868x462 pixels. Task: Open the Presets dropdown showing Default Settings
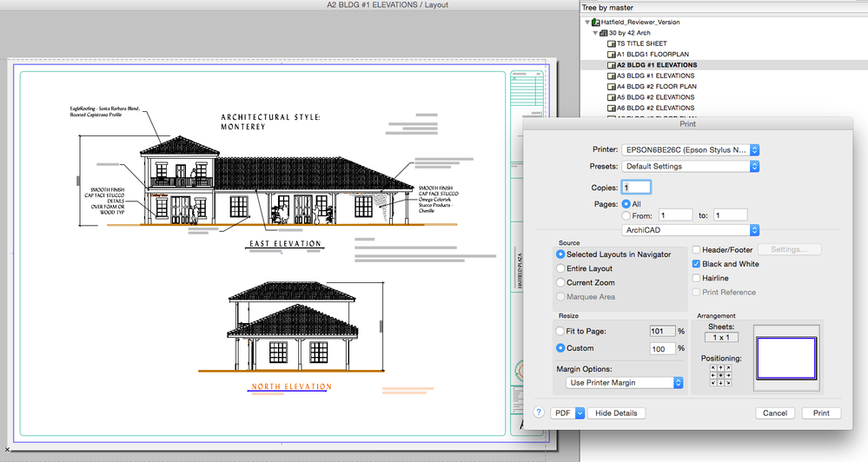(x=691, y=166)
